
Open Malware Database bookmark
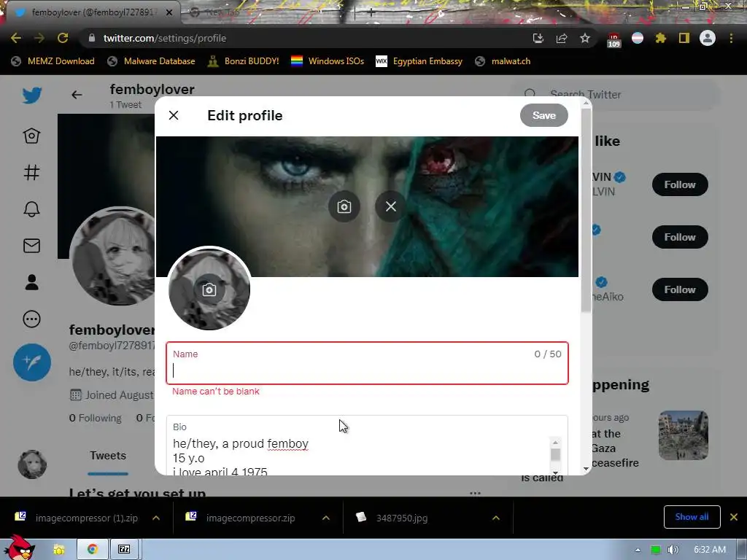[151, 61]
